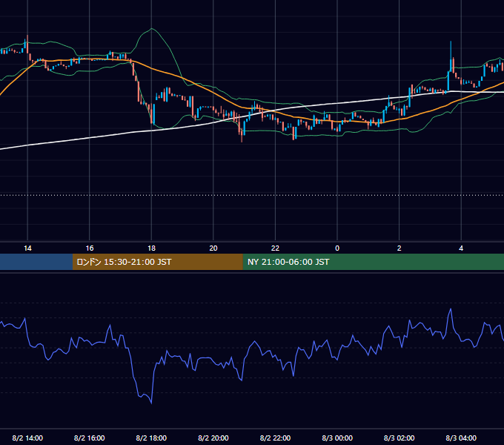Click the 18 hour axis label
The image size is (504, 445).
(151, 248)
